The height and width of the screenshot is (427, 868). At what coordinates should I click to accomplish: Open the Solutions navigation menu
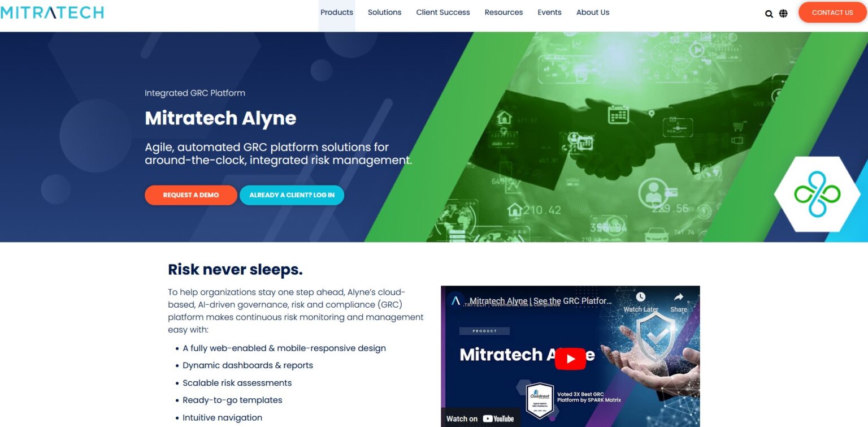384,12
